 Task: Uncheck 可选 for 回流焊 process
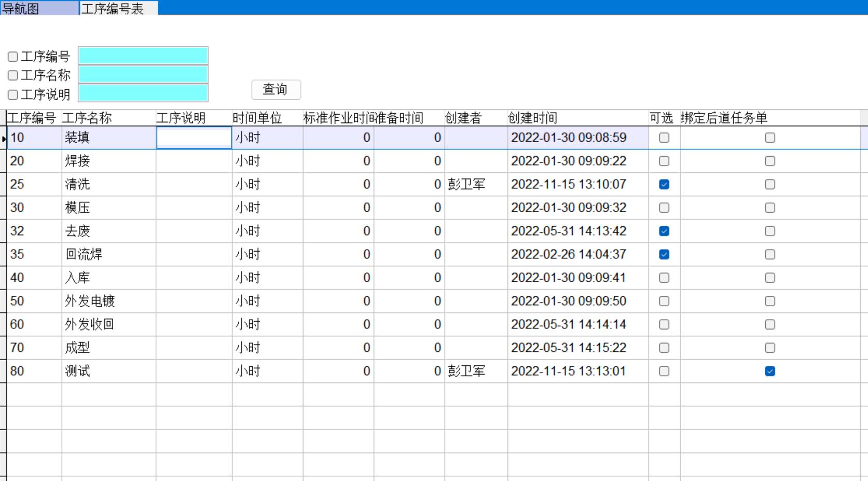(664, 254)
